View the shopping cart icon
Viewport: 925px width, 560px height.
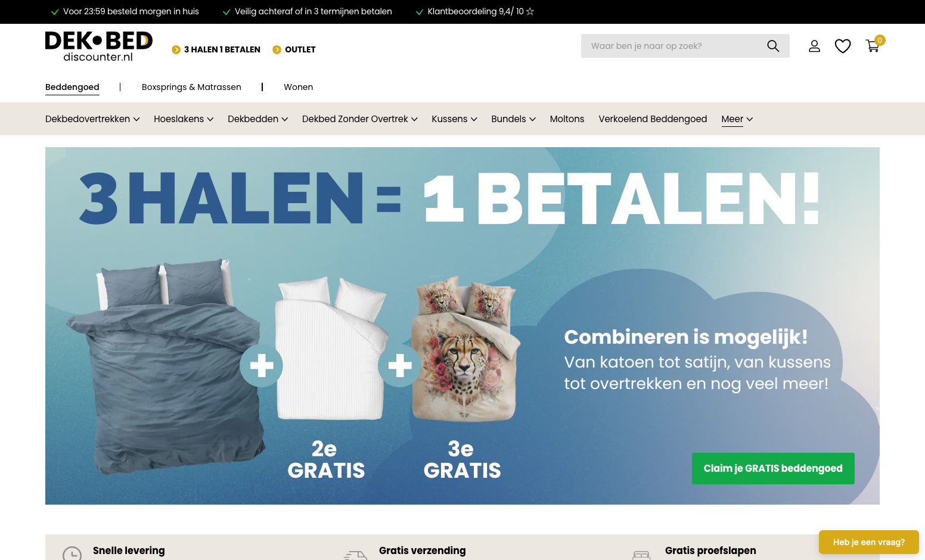click(x=873, y=46)
